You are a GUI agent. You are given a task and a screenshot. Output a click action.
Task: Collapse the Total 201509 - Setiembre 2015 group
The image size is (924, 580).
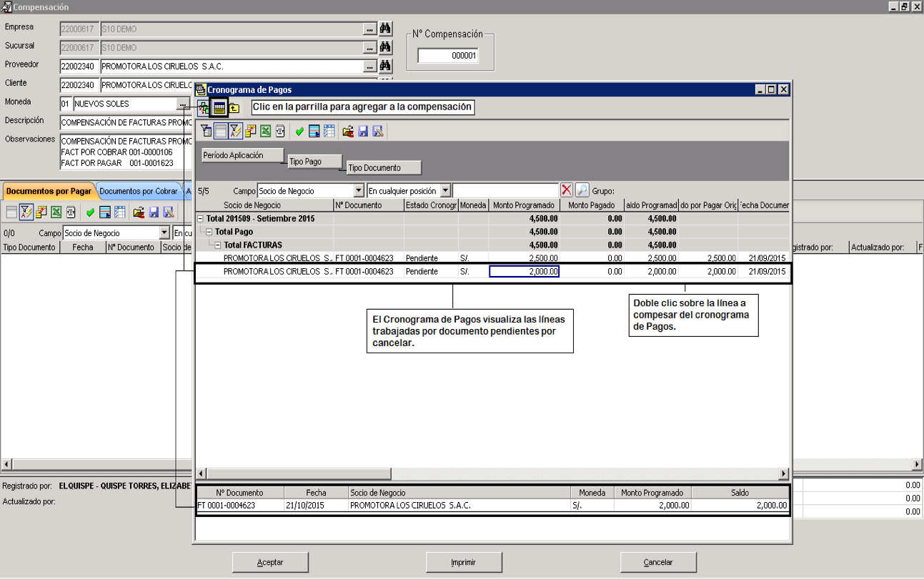(x=201, y=219)
